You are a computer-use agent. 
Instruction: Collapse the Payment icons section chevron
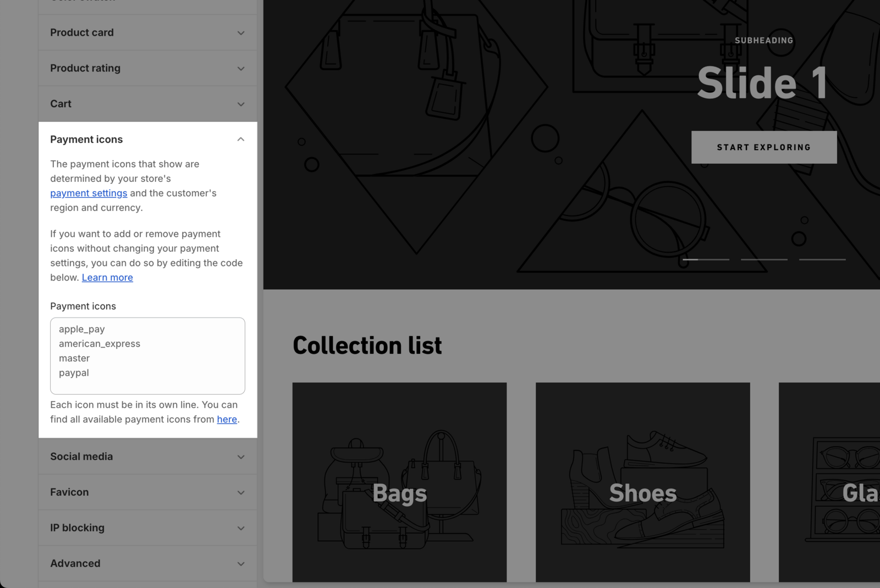240,140
